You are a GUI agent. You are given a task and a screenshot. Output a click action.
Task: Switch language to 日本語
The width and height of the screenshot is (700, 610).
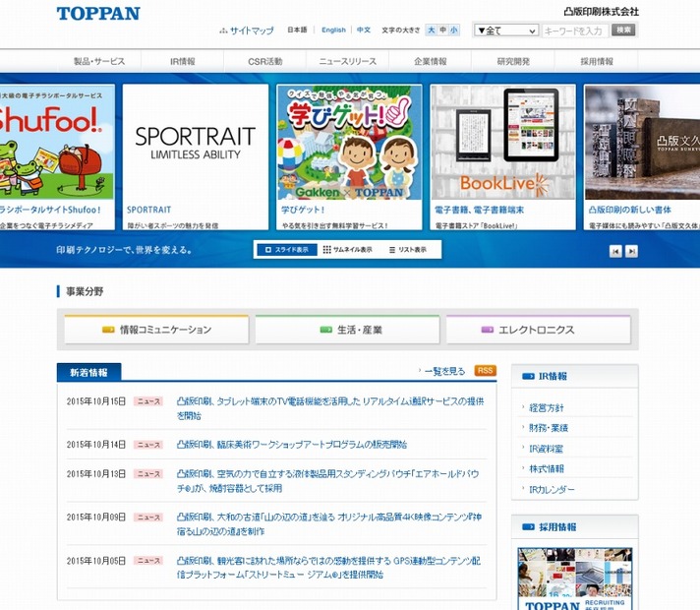(297, 30)
